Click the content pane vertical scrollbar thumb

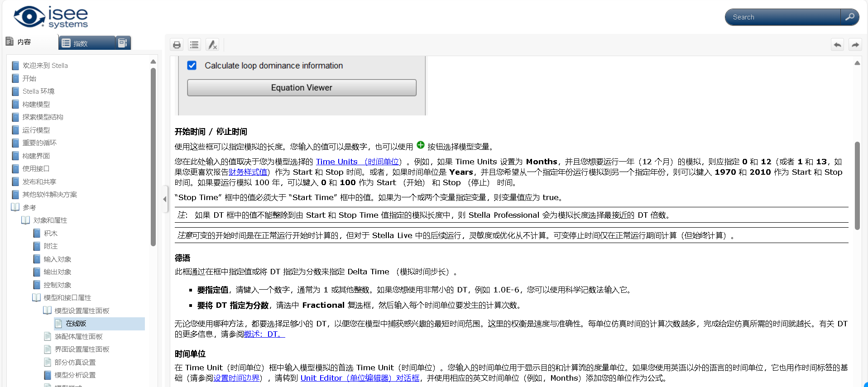[x=857, y=186]
